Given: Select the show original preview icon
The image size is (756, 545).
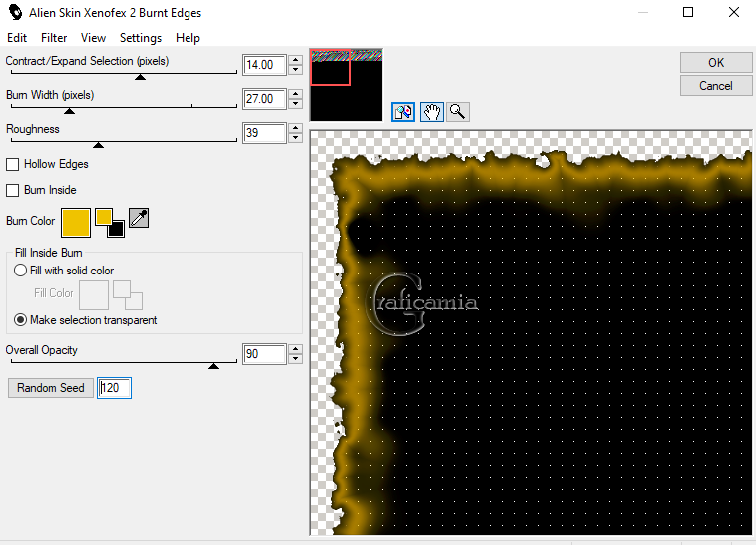Looking at the screenshot, I should 403,112.
